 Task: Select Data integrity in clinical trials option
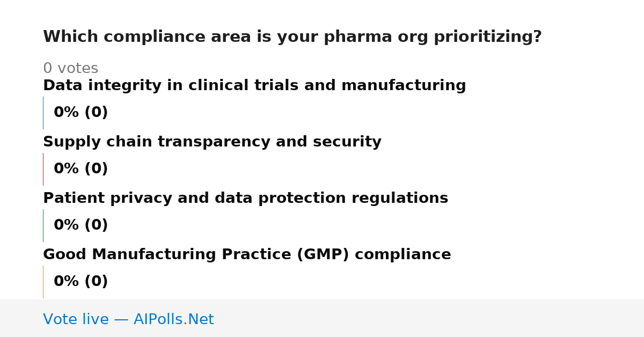[x=254, y=86]
